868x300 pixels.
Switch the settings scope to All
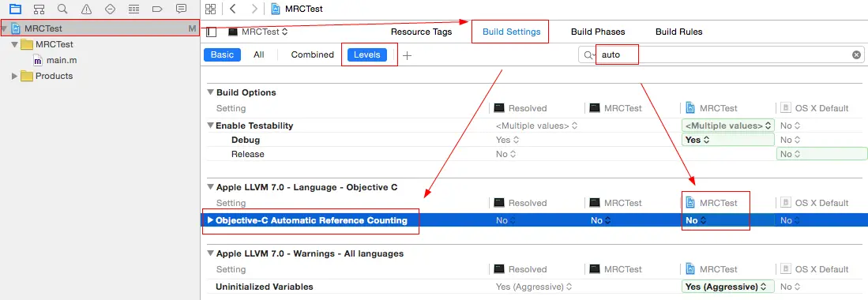click(258, 54)
